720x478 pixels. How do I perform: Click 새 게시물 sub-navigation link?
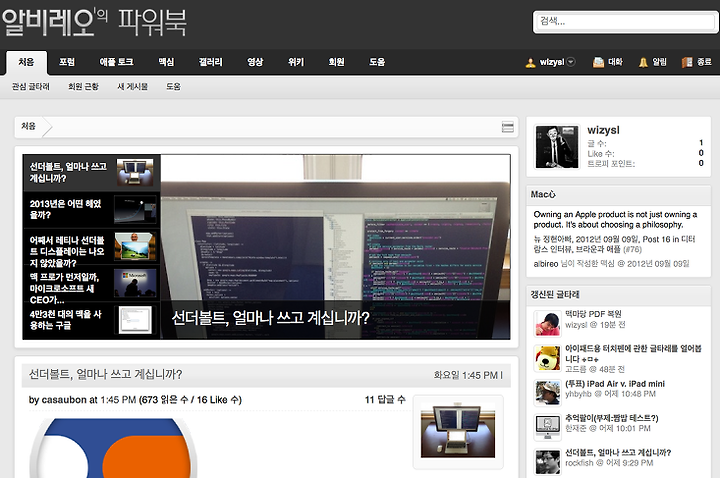pos(132,86)
